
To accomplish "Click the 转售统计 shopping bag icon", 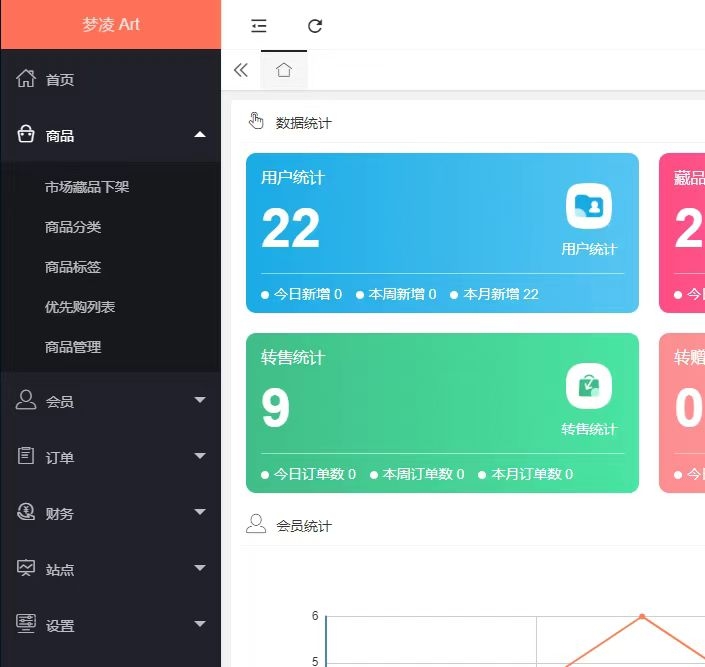I will click(589, 386).
